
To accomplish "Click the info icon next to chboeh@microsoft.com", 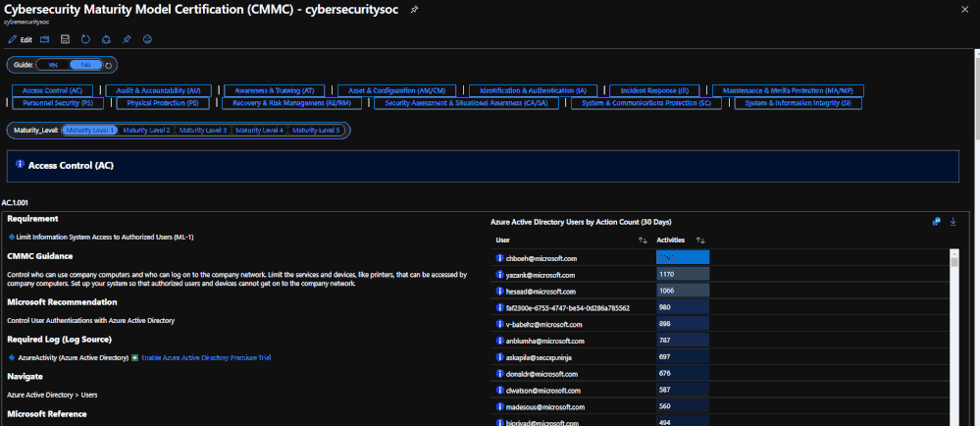I will click(x=500, y=258).
